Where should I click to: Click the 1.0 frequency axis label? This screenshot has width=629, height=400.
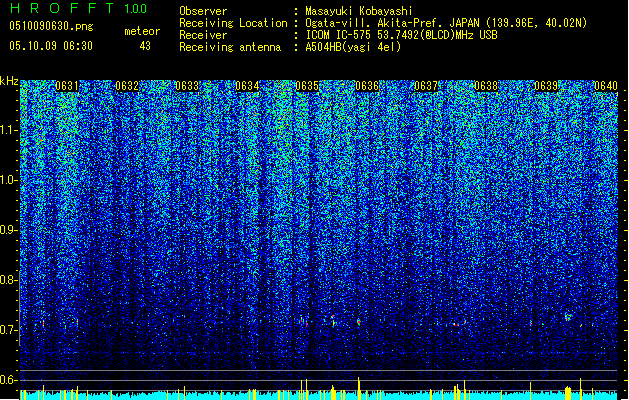pos(9,180)
